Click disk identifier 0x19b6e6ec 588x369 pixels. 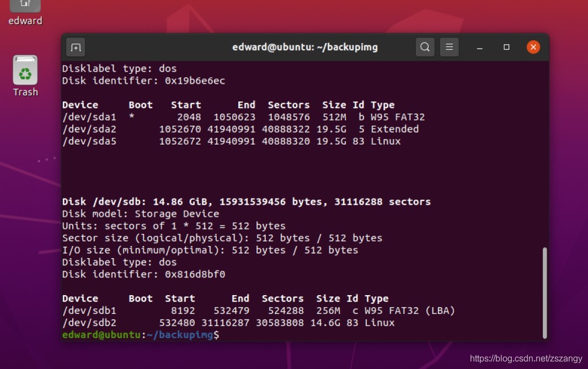(195, 81)
